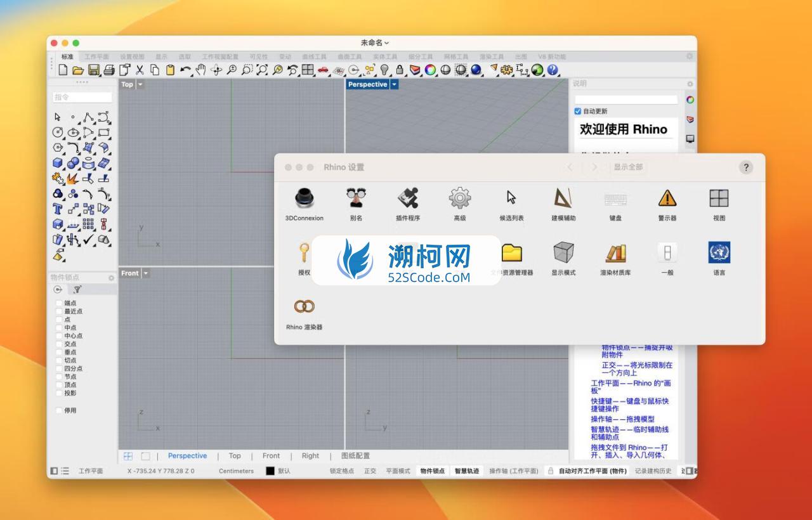This screenshot has height=520, width=812.
Task: Open link 工作平面——Rhino 的"画板"
Action: (x=631, y=387)
